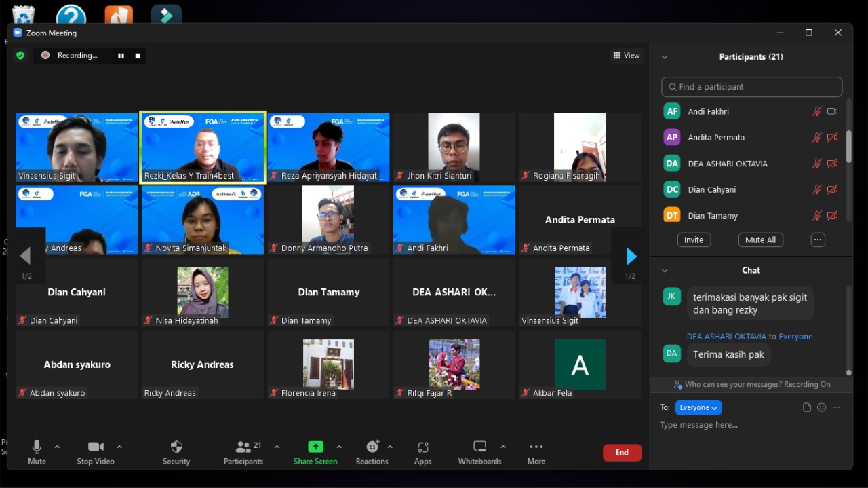The image size is (868, 488).
Task: Click the green encryption shield icon
Action: [20, 56]
